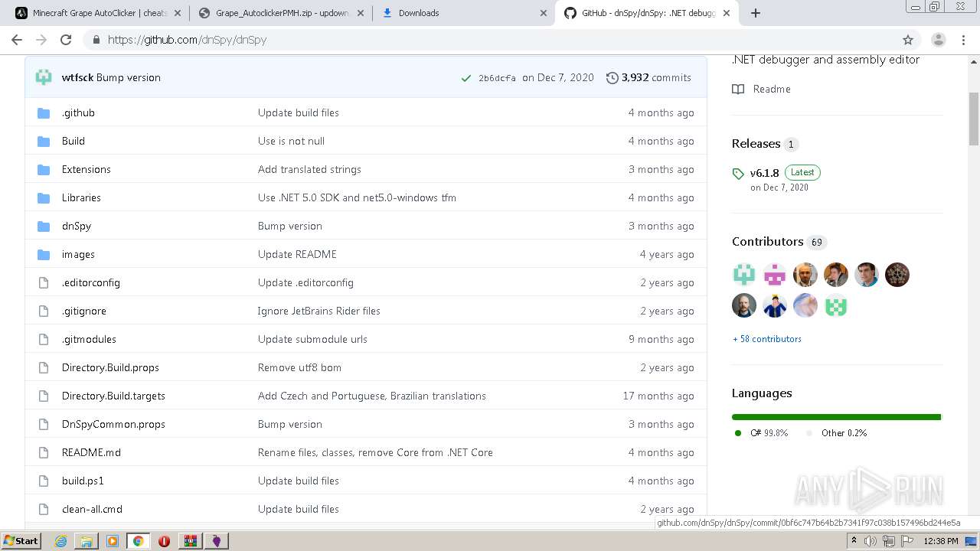Click the site padlock icon
Screen dimensions: 980x551
(96, 40)
